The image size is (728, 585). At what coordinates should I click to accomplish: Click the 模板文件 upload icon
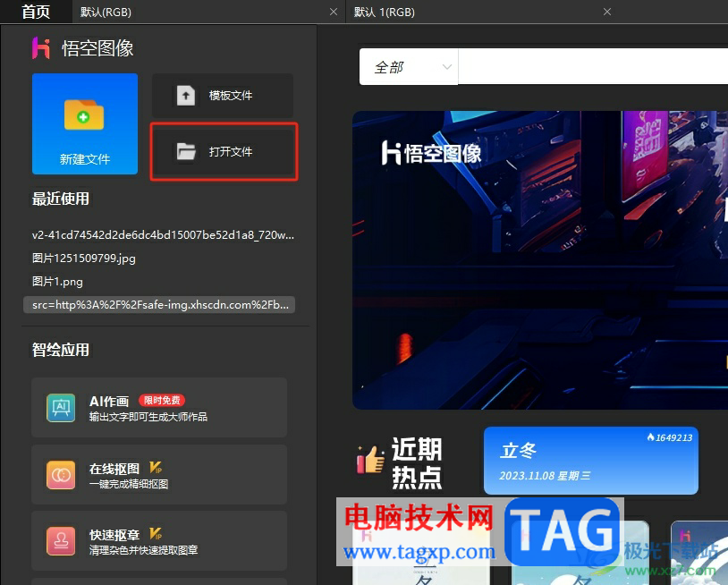coord(186,96)
